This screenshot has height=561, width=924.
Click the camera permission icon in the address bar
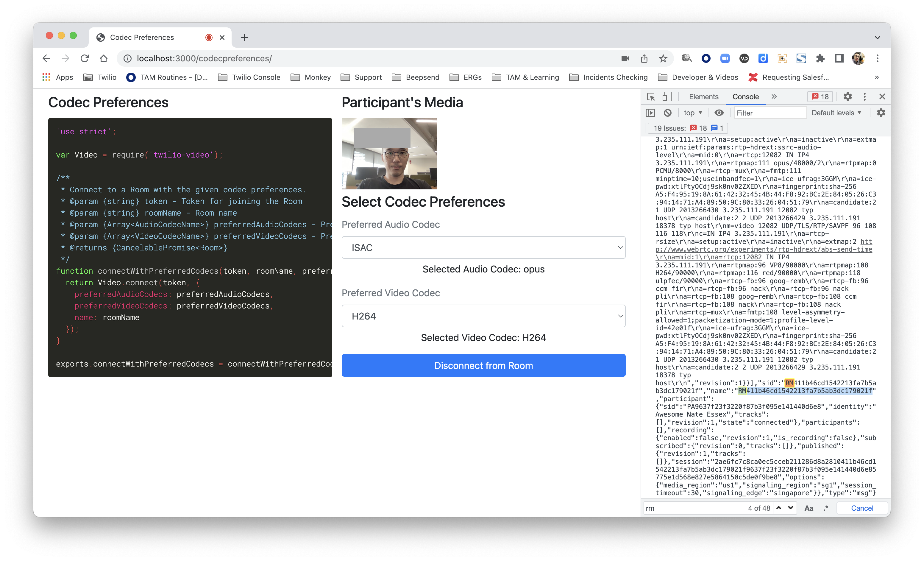625,58
